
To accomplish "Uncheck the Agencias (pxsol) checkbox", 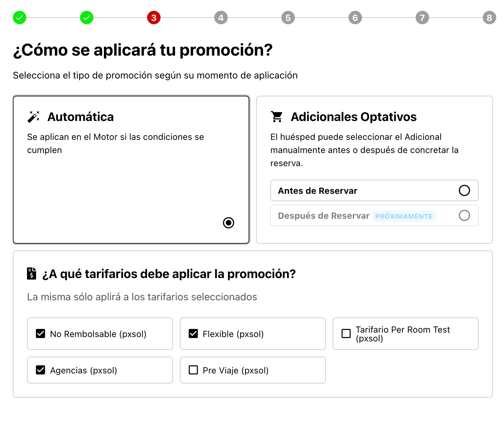I will [40, 370].
